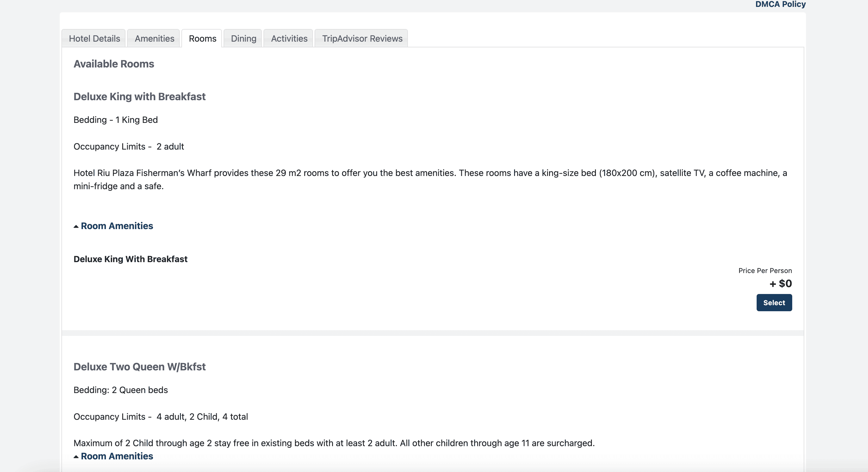
Task: Open the DMCA Policy link
Action: (780, 4)
